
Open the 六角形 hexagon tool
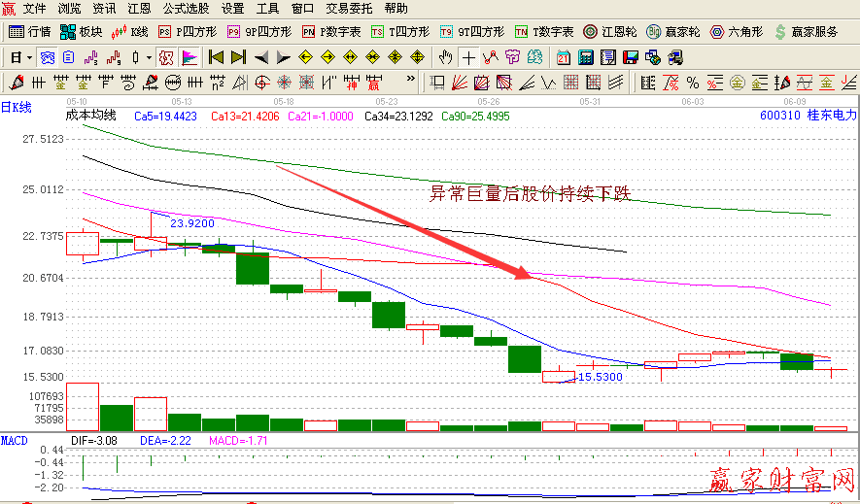(x=740, y=32)
